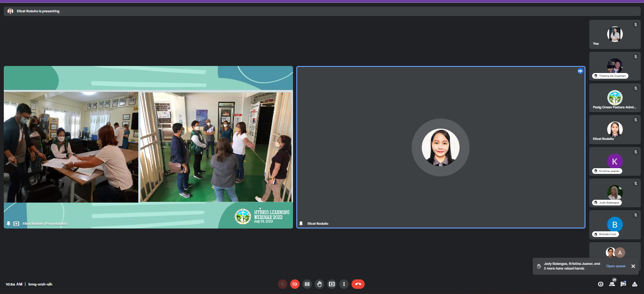Click the presenter avatar in the top banner
This screenshot has width=644, height=294.
[10, 11]
